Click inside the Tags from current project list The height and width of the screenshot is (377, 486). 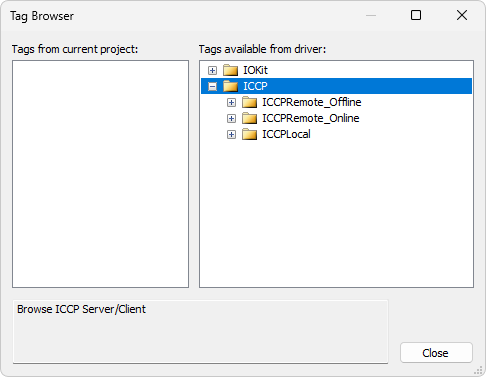[x=100, y=174]
